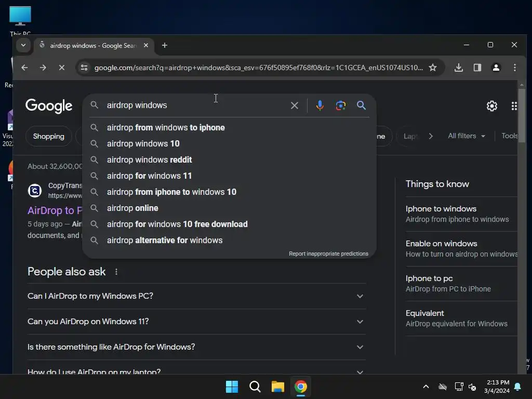The image size is (532, 399).
Task: View site information icon in address bar
Action: click(x=84, y=68)
